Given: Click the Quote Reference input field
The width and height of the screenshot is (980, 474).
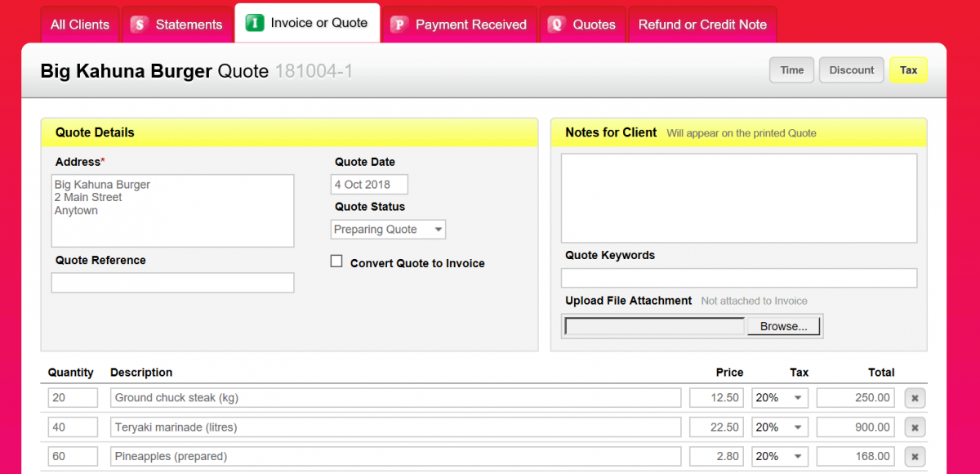Looking at the screenshot, I should click(172, 282).
